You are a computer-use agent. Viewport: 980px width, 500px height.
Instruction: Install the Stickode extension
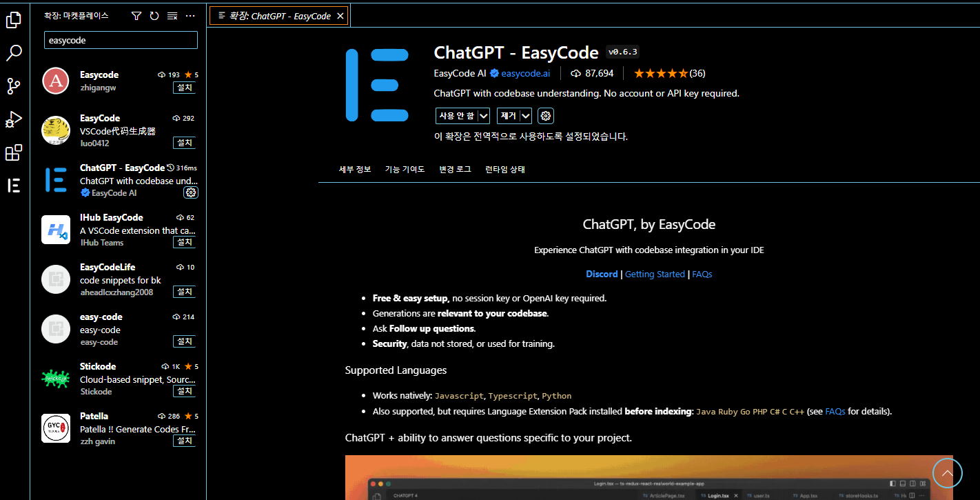point(185,391)
